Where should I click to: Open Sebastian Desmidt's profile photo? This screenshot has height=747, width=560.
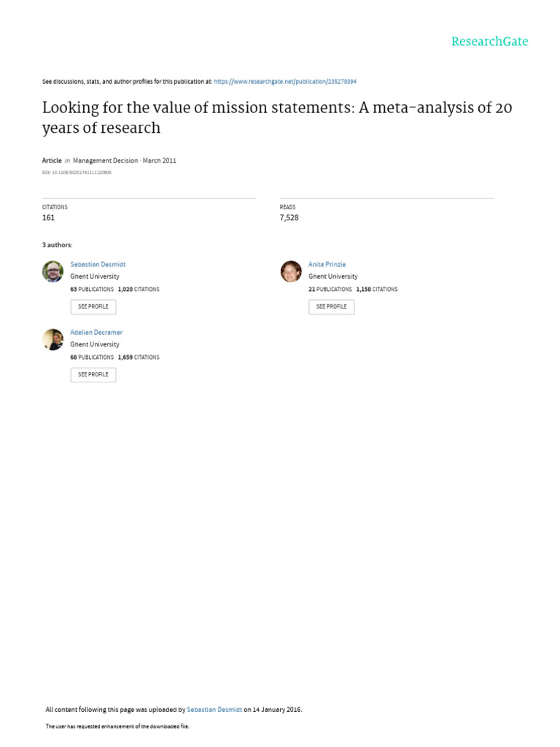(52, 271)
